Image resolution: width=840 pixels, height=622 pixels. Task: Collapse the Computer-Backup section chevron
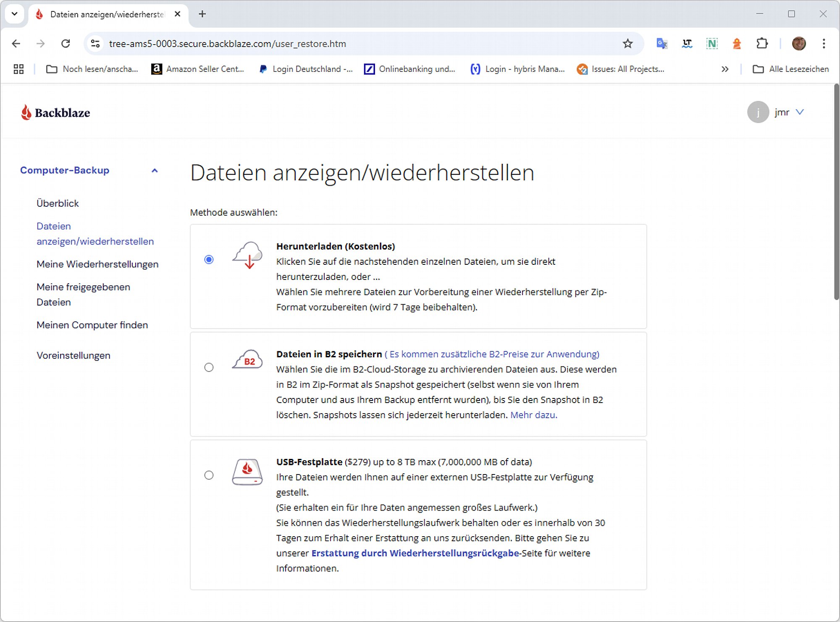tap(155, 171)
